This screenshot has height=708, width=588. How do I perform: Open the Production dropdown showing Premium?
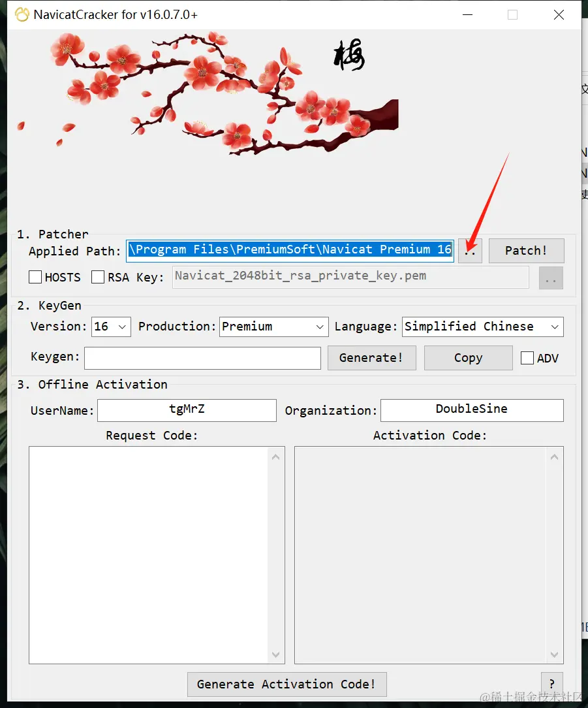(274, 327)
